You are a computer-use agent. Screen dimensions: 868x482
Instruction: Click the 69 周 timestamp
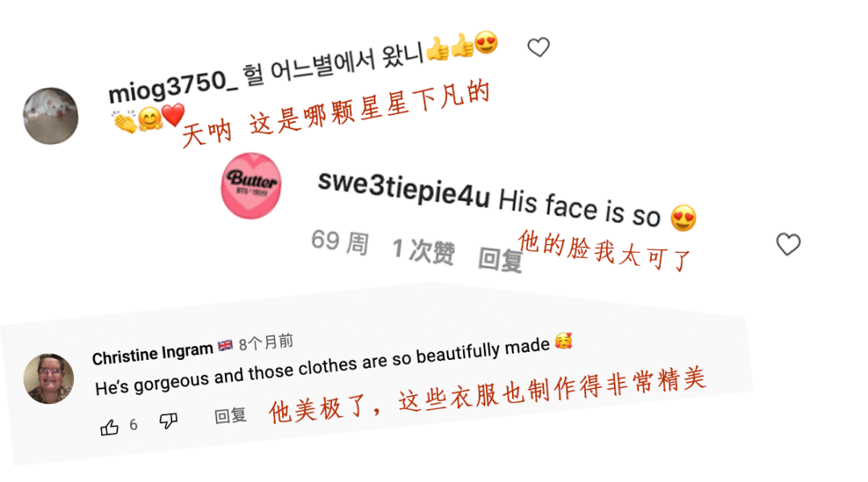(x=340, y=242)
